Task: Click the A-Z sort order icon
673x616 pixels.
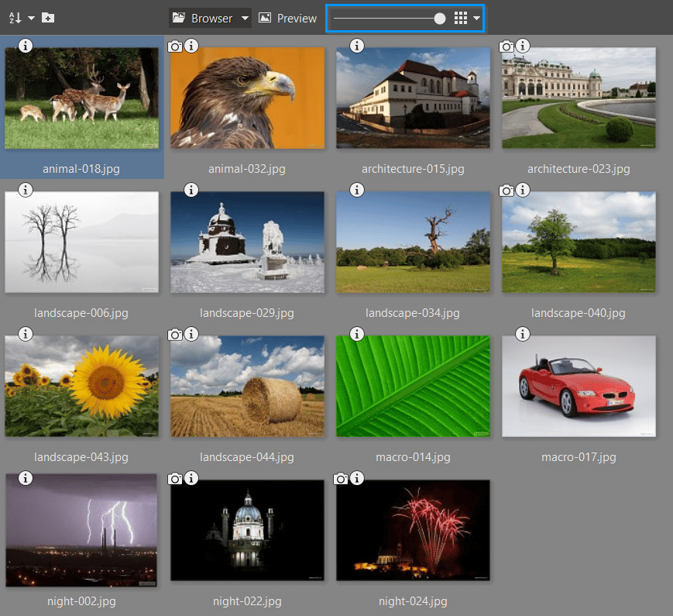Action: coord(15,18)
